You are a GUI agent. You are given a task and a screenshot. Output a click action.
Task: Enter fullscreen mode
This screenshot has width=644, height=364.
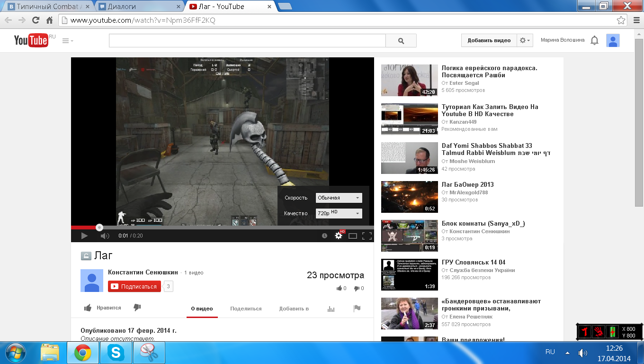367,236
